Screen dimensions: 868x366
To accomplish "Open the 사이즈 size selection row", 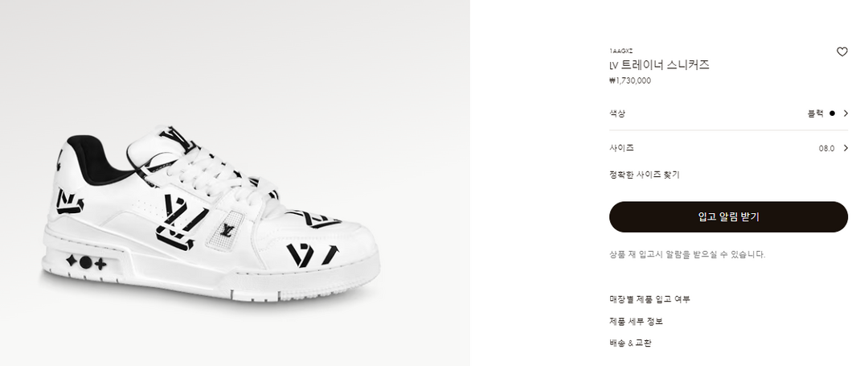I will (728, 148).
